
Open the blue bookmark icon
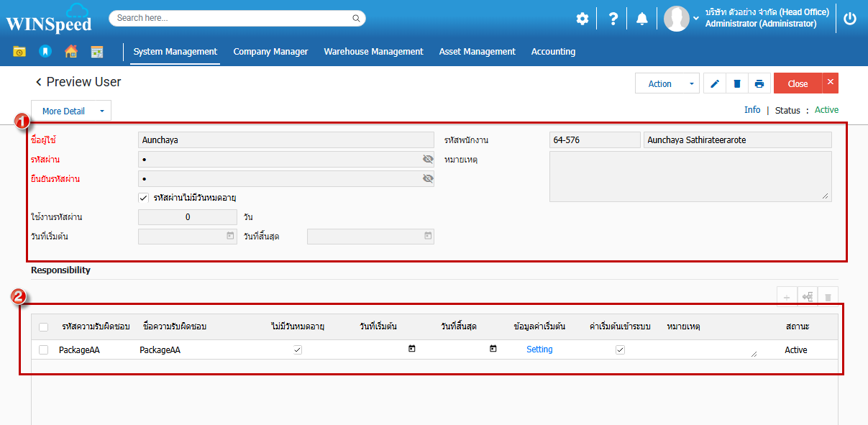click(x=45, y=52)
